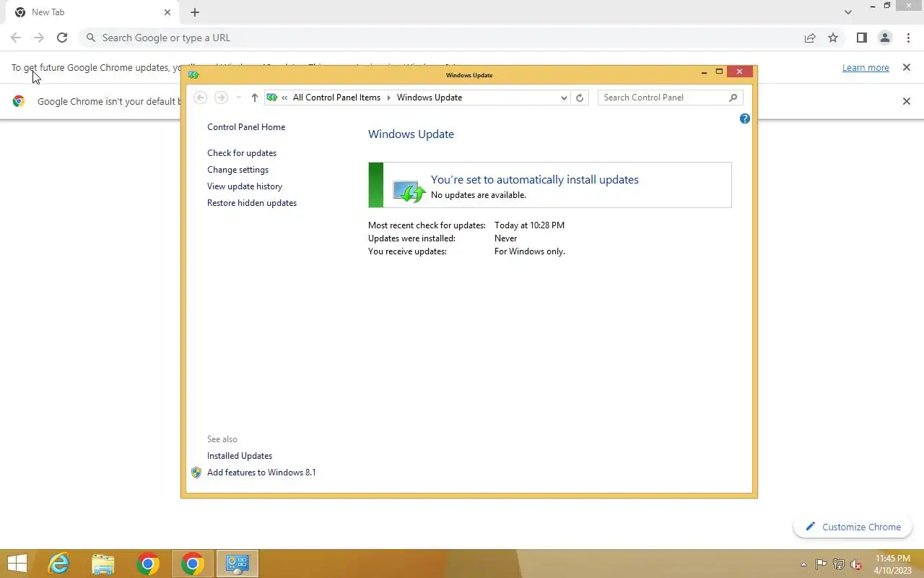Image resolution: width=924 pixels, height=578 pixels.
Task: Click the Windows Update title bar icon
Action: coord(193,74)
